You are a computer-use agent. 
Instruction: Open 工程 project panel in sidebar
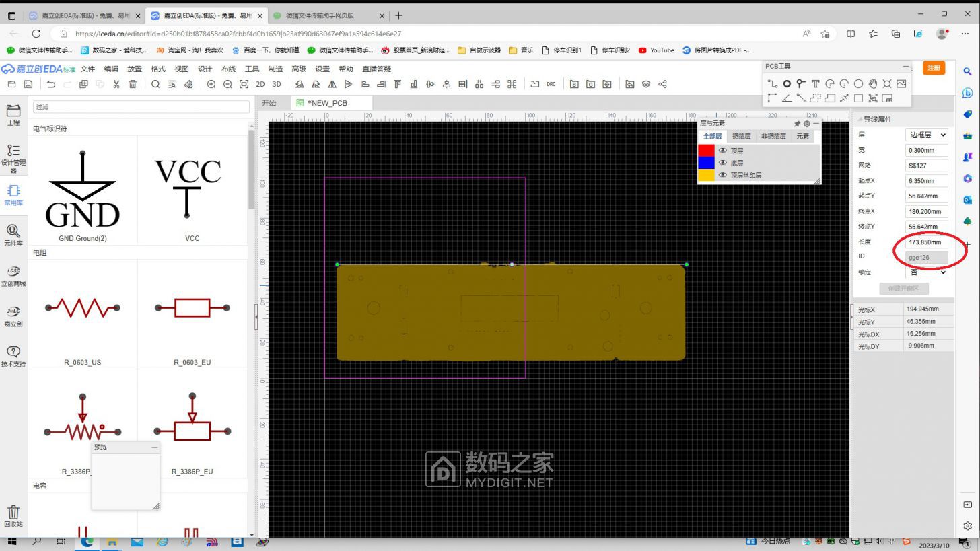(13, 115)
